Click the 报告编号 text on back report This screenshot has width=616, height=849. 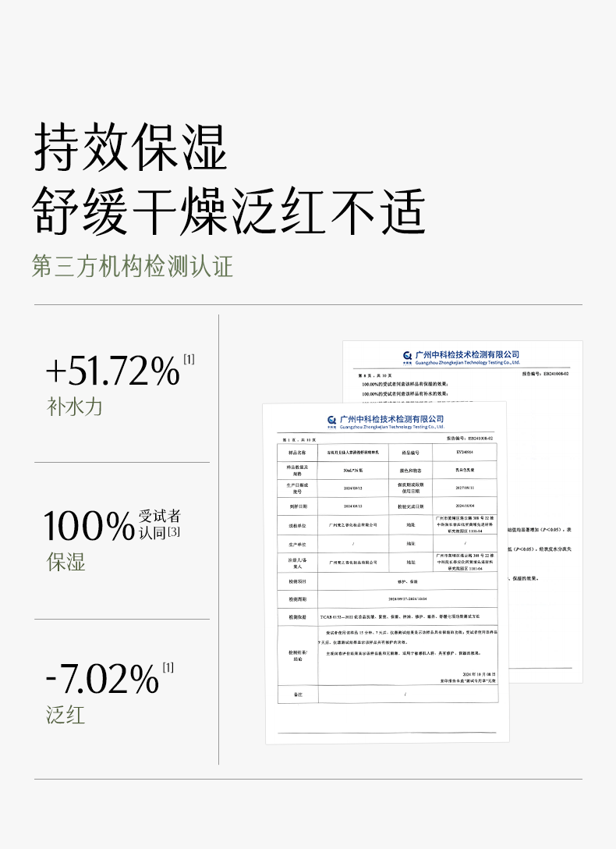(545, 374)
